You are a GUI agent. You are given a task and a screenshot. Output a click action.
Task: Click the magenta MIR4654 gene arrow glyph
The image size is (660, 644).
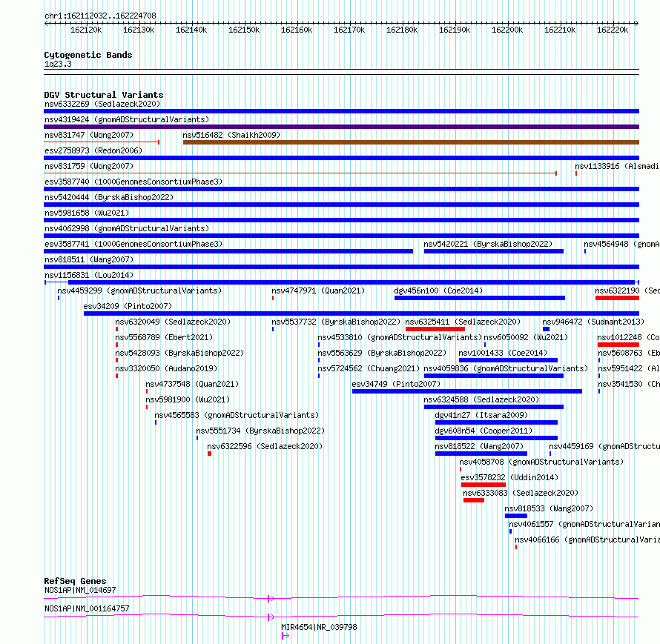[x=286, y=636]
